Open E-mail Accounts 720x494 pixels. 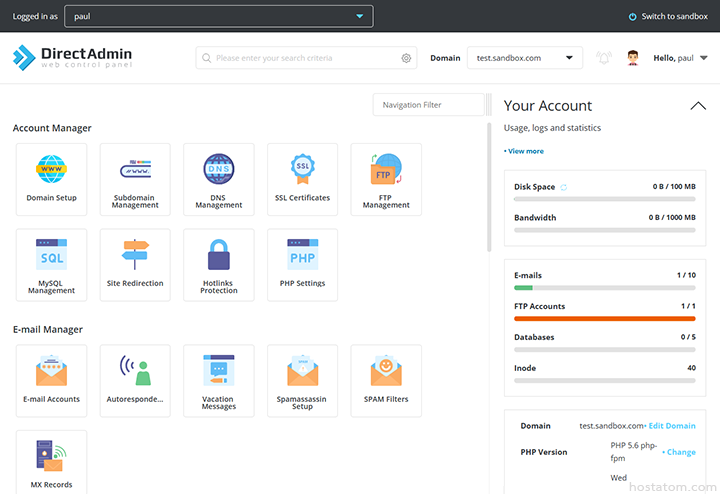(x=51, y=381)
